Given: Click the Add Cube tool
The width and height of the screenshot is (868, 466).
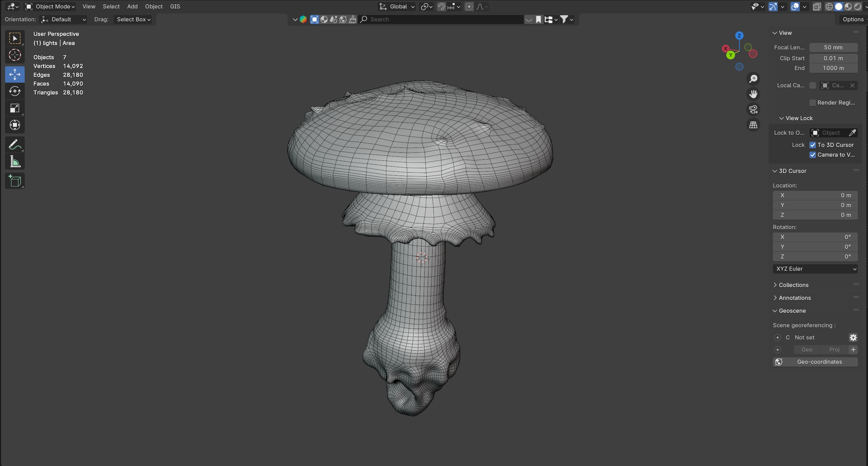Looking at the screenshot, I should (x=15, y=181).
